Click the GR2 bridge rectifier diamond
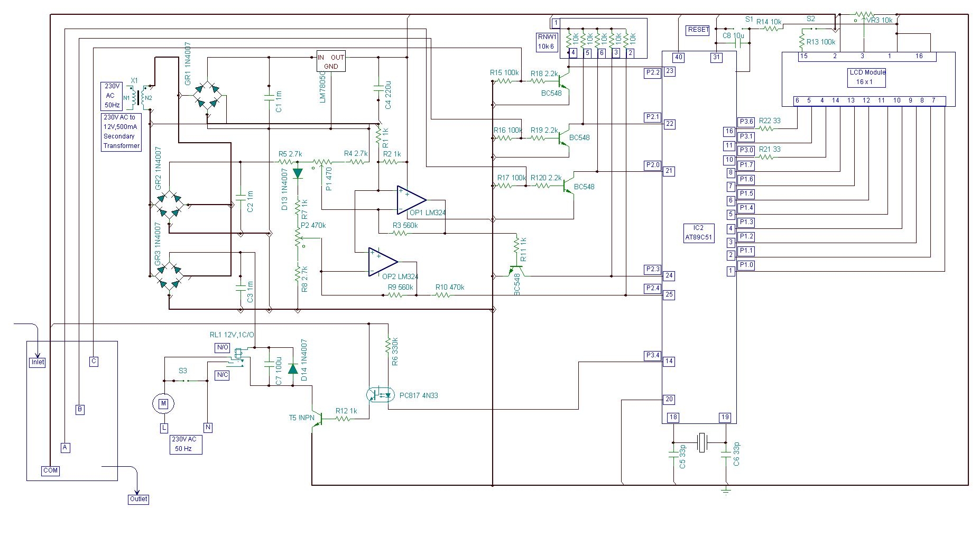980x536 pixels. coord(169,205)
